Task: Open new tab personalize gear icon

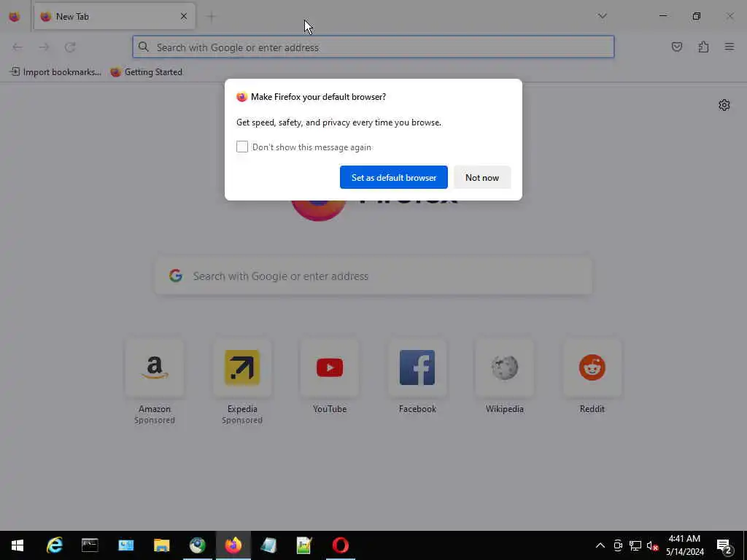Action: (724, 105)
